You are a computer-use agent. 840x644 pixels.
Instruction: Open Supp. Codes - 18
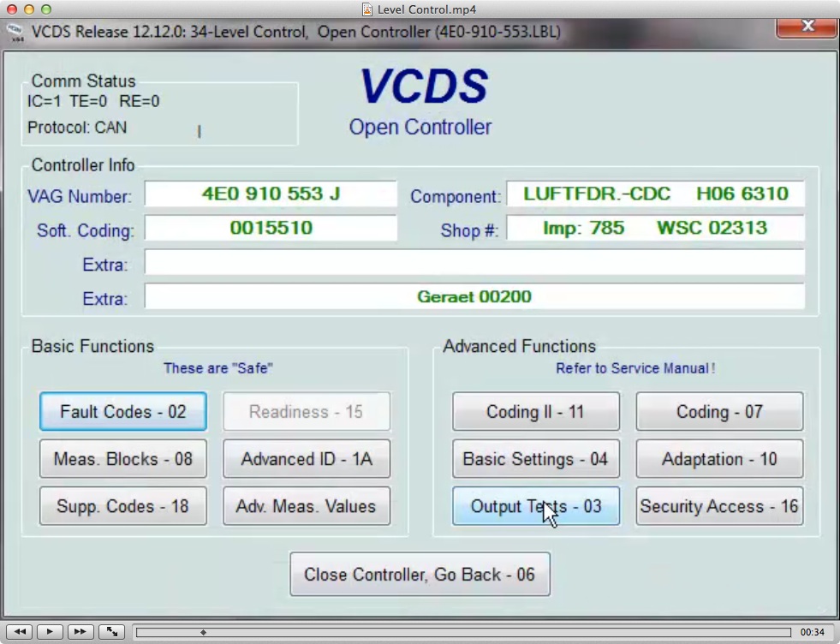(122, 506)
